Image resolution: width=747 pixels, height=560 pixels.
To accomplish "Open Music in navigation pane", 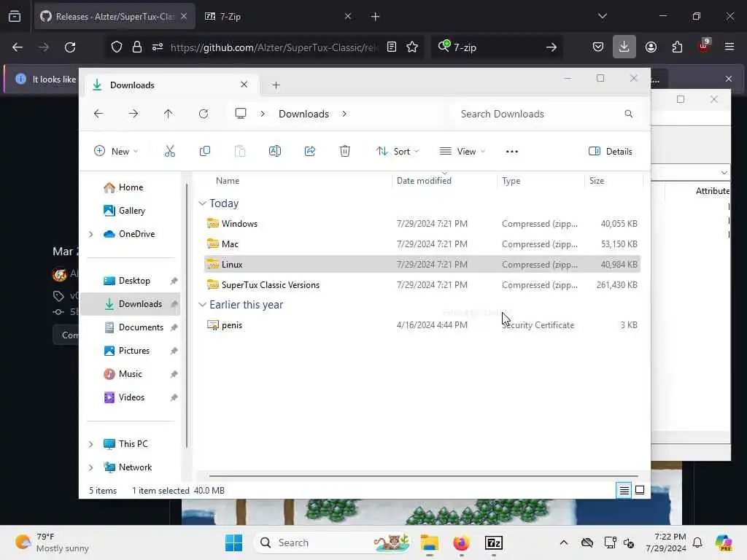I will pos(130,374).
